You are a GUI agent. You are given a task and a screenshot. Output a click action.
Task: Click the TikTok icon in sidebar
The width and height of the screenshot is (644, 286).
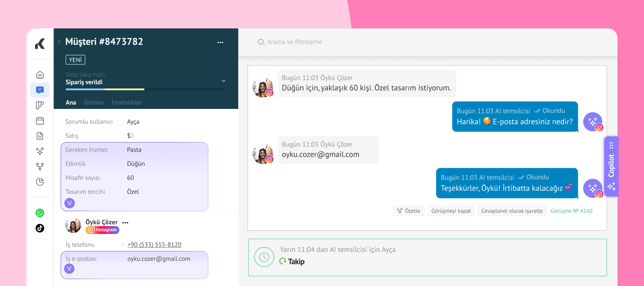[40, 228]
